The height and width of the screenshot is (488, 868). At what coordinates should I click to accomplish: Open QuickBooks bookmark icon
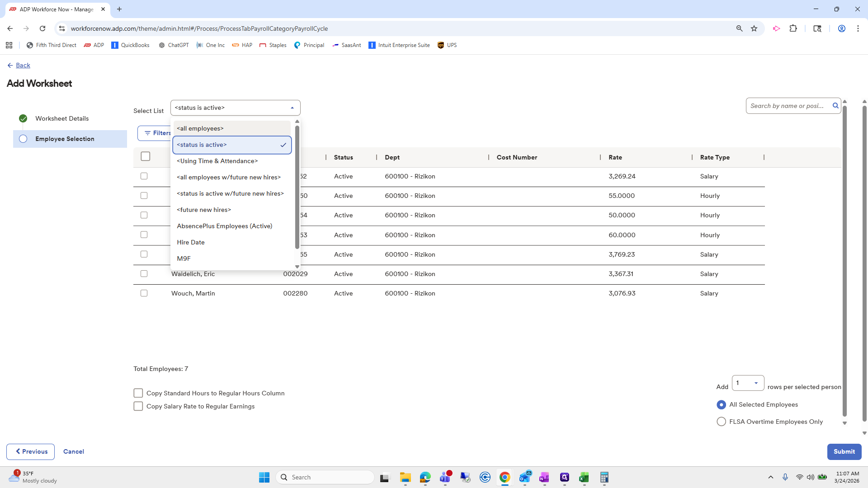click(115, 45)
